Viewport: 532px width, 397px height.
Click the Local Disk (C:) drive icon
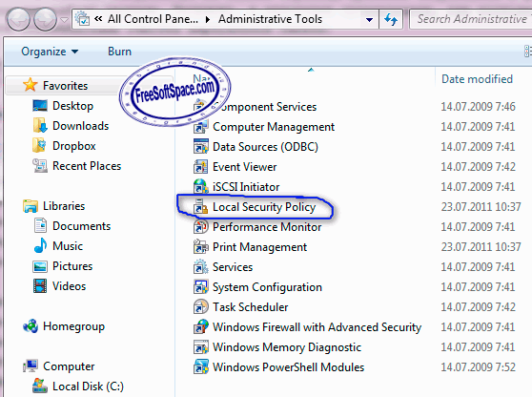(x=40, y=386)
